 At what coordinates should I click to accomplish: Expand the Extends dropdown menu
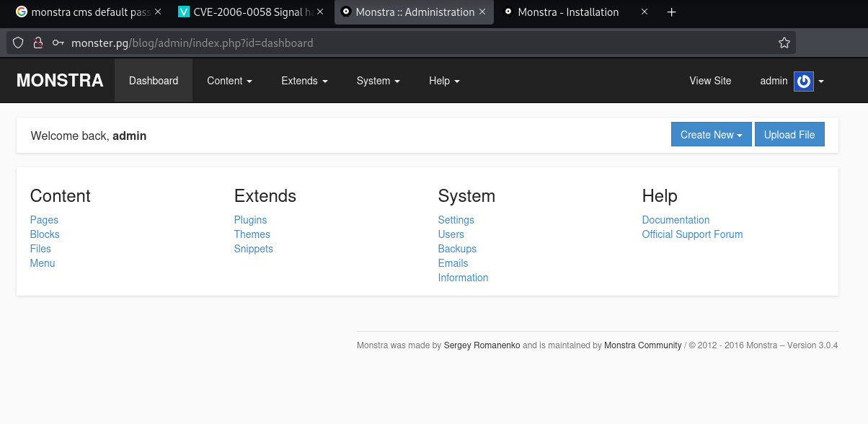304,81
